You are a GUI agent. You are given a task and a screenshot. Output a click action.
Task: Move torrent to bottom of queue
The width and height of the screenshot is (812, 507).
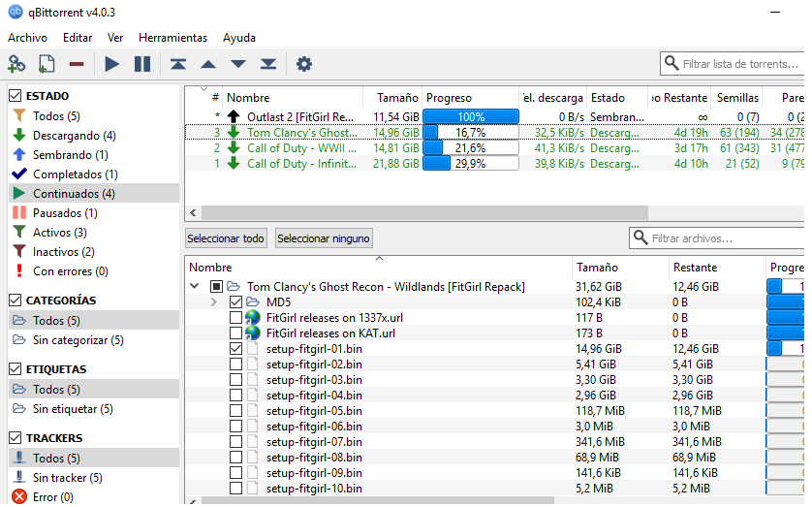268,64
